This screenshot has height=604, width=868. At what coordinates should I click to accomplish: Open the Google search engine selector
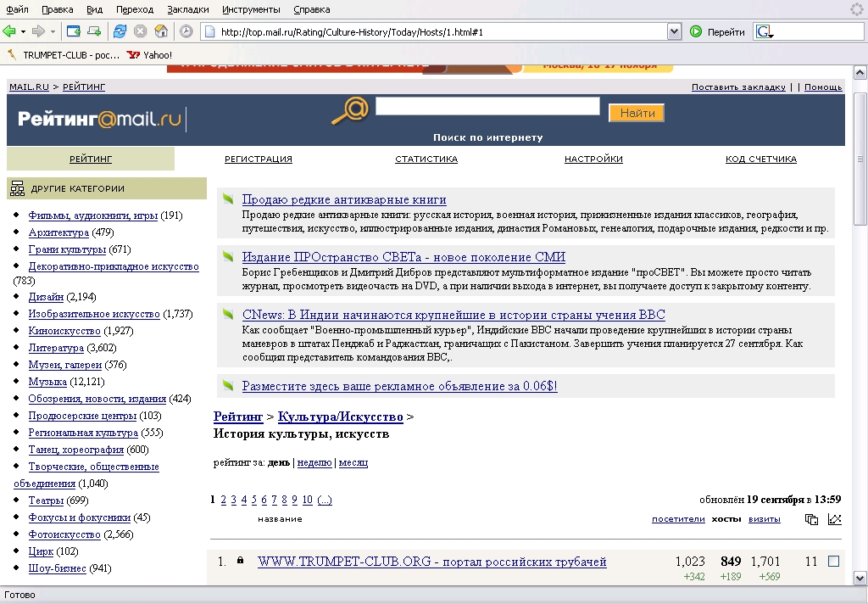[x=765, y=31]
